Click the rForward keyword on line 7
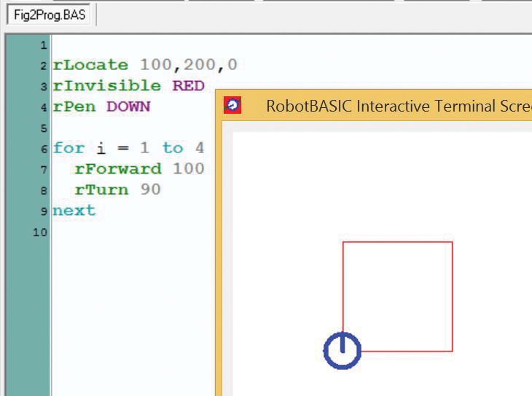Screen dimensions: 532x396 118,168
